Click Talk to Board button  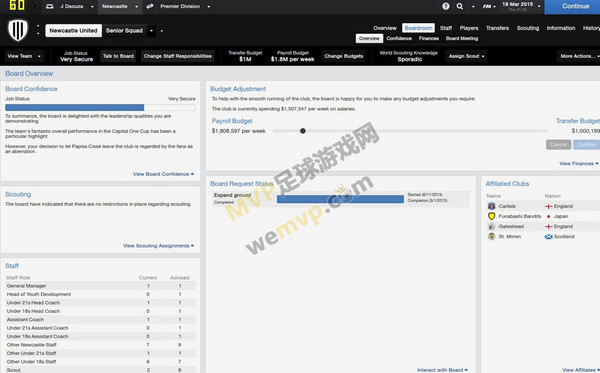point(118,56)
